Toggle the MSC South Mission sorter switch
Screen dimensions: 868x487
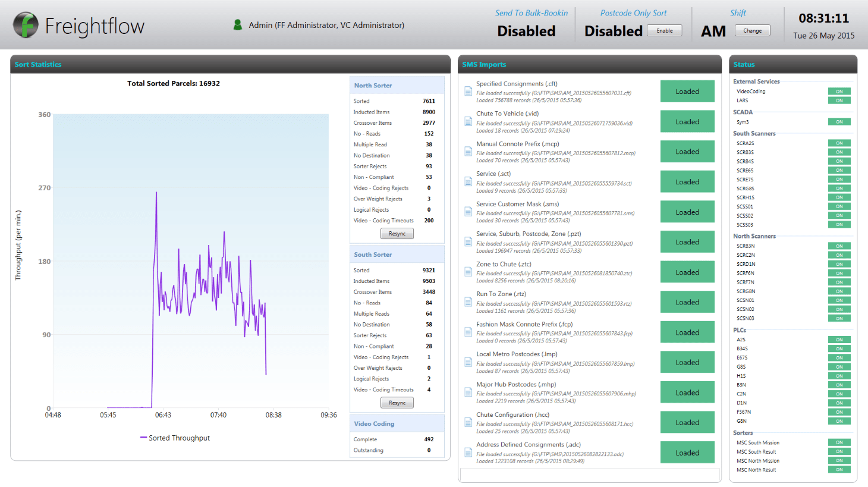pos(839,442)
